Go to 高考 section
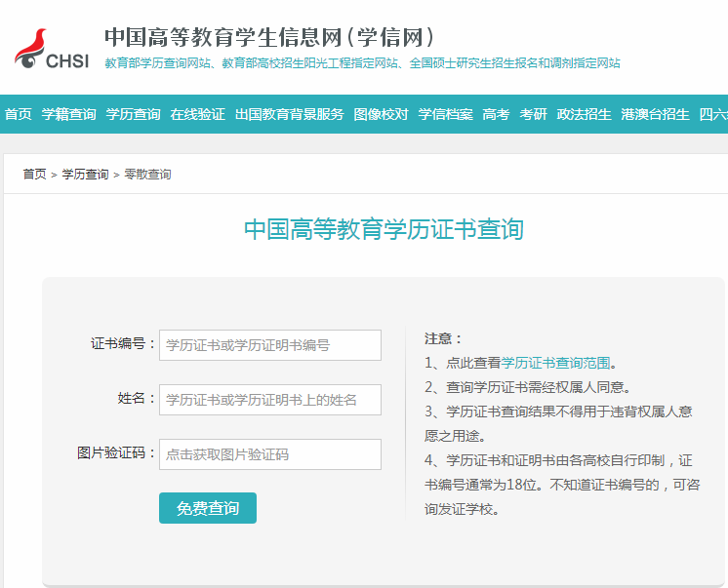 (x=496, y=114)
